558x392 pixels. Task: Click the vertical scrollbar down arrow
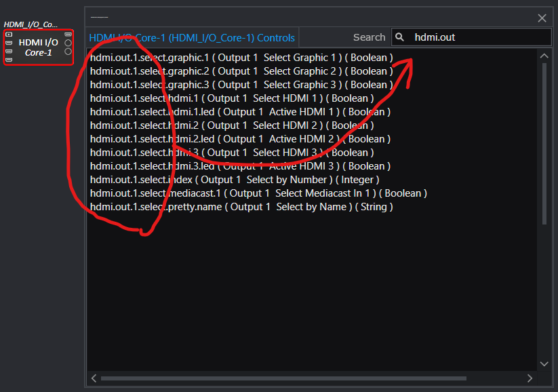click(x=544, y=364)
